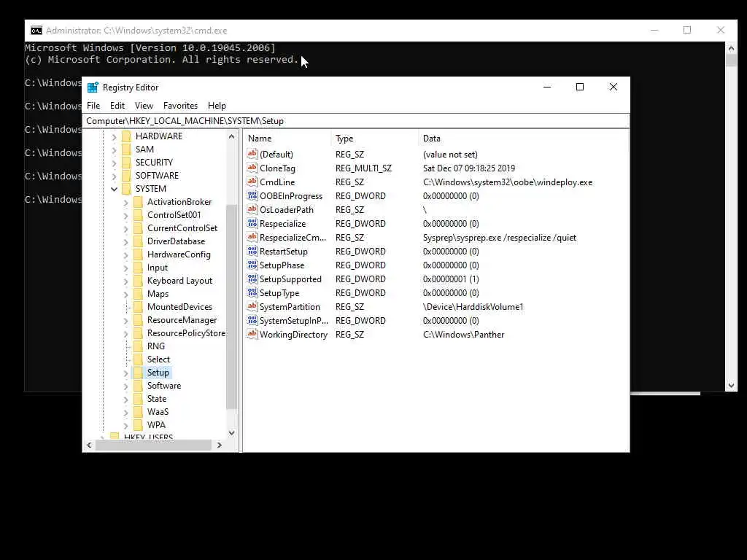Select the ResourcePolicyStore tree key
747x560 pixels.
click(x=186, y=332)
